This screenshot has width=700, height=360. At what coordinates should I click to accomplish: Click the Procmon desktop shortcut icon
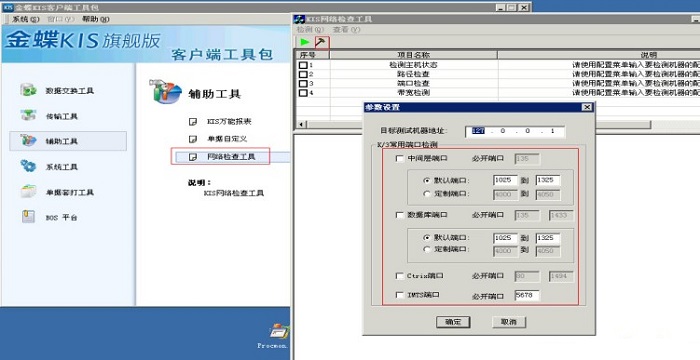[x=279, y=332]
